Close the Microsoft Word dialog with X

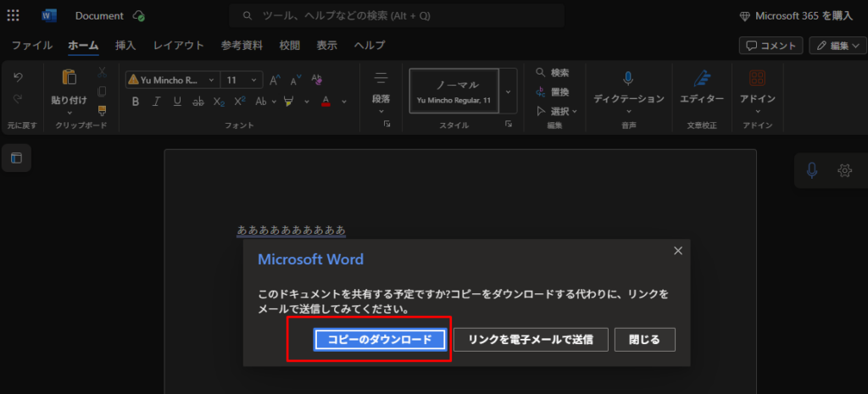[677, 251]
